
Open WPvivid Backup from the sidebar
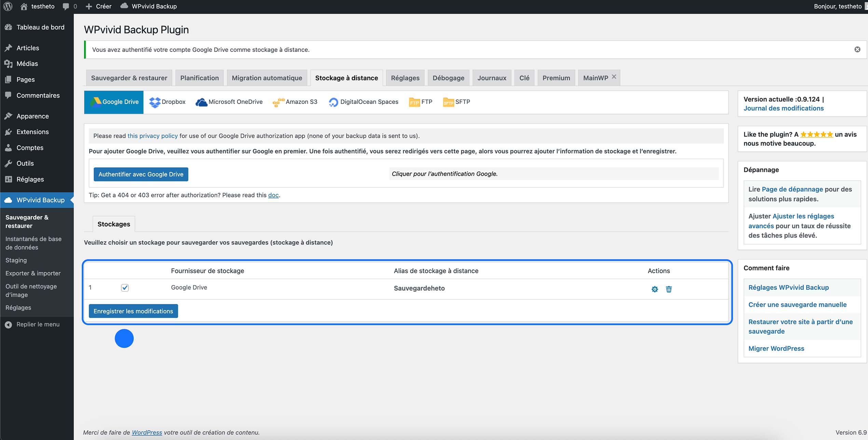pos(40,200)
